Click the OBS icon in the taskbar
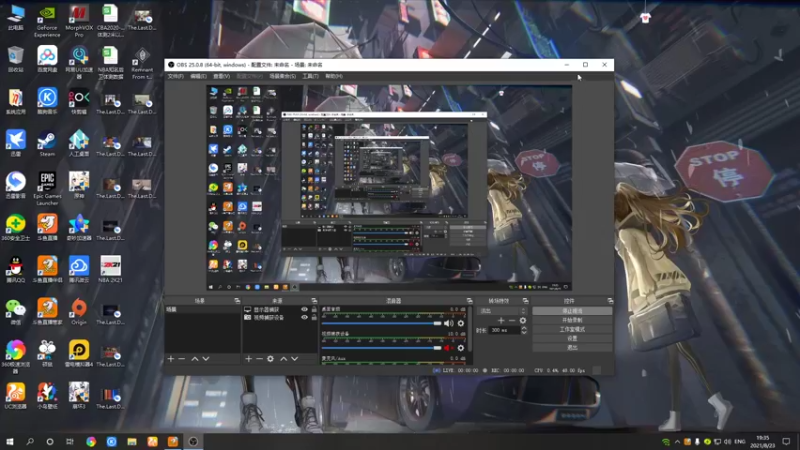The image size is (800, 450). 193,441
